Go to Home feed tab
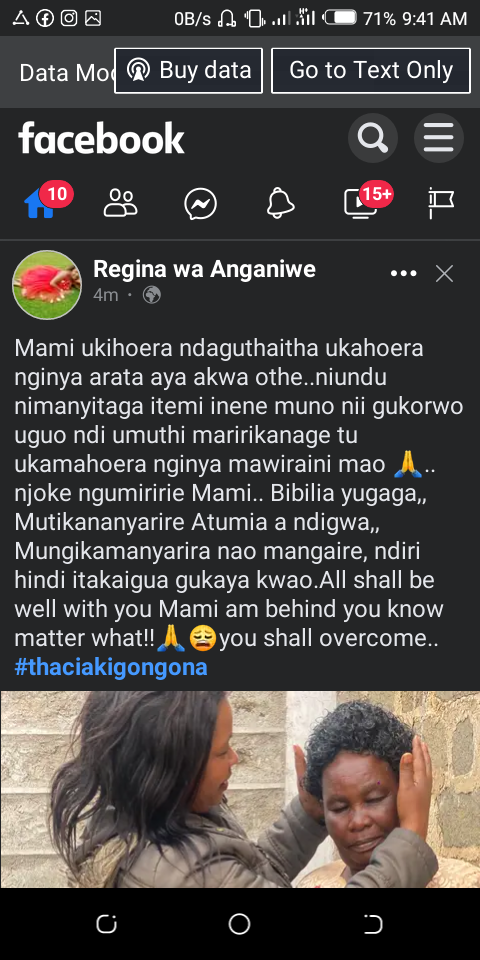 click(39, 203)
